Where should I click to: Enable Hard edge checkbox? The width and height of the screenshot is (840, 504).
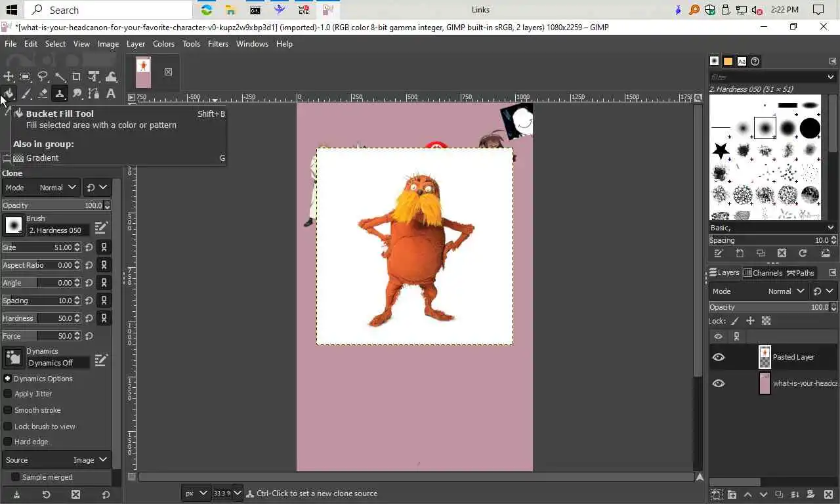pos(8,442)
